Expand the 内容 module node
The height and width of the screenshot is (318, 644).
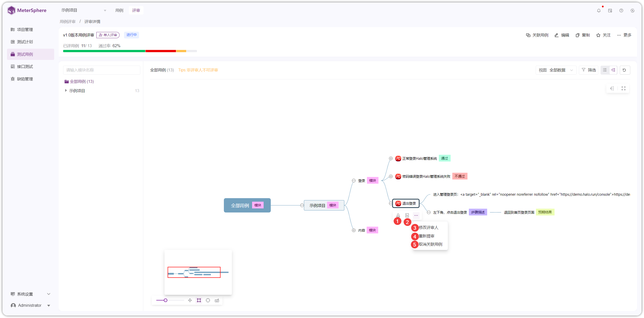pyautogui.click(x=353, y=230)
